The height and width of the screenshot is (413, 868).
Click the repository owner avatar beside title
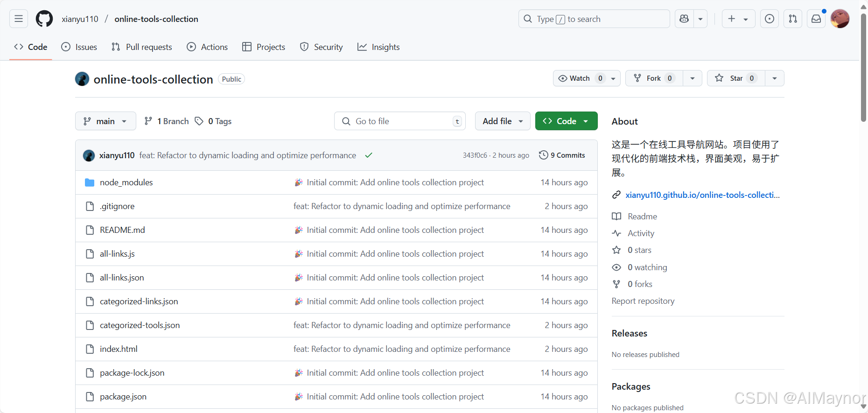coord(82,79)
